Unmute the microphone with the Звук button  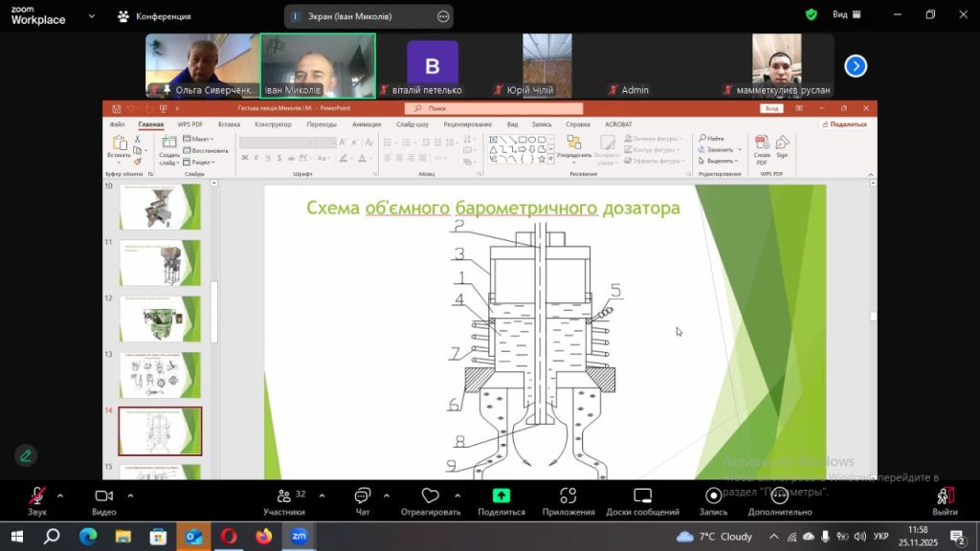(x=36, y=496)
